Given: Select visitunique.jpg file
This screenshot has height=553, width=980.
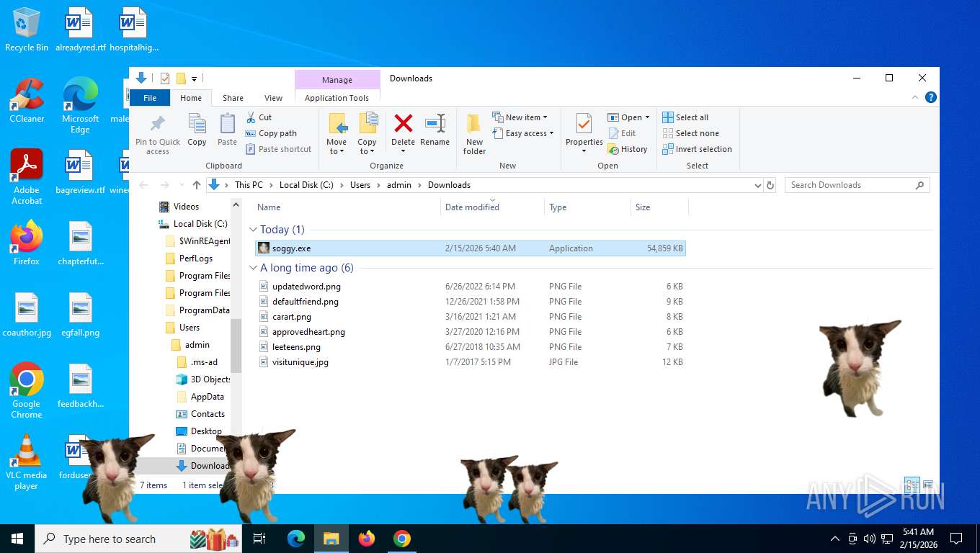Looking at the screenshot, I should (471, 362).
